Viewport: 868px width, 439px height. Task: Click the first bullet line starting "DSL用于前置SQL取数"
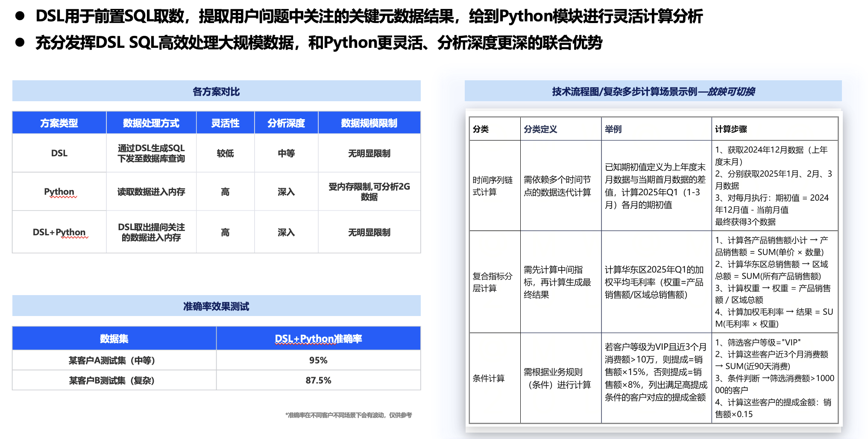click(369, 16)
